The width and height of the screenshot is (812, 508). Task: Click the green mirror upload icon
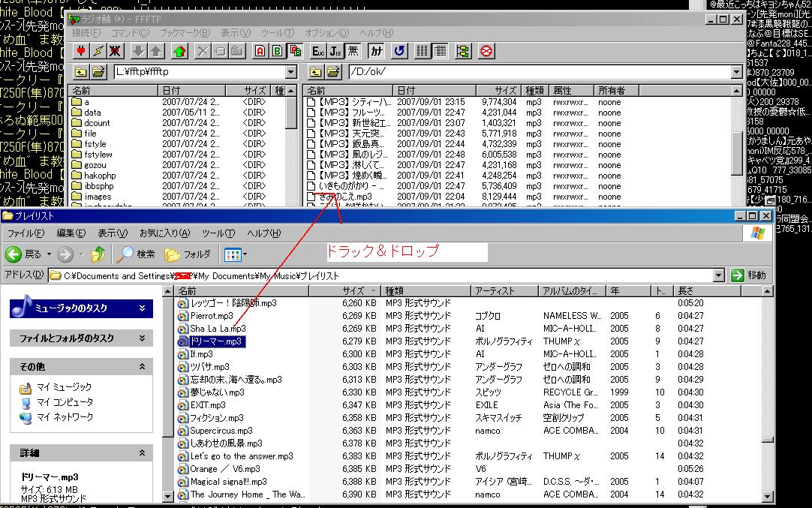[x=179, y=51]
